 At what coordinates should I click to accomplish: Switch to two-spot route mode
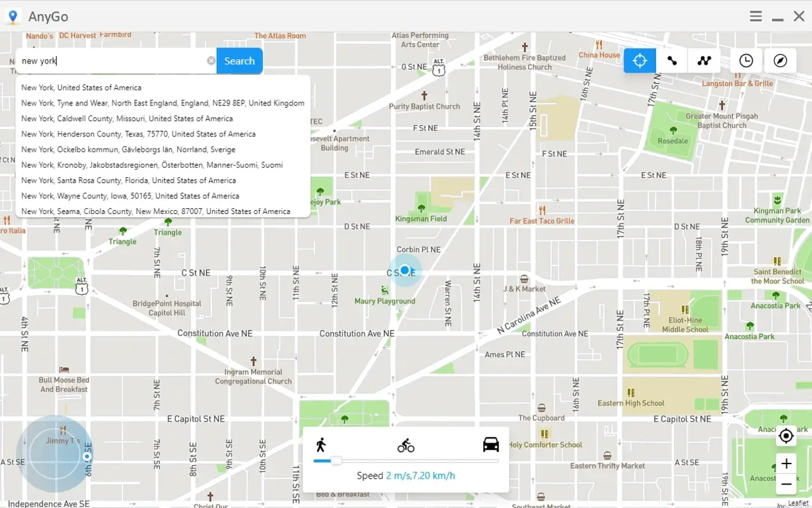coord(671,60)
